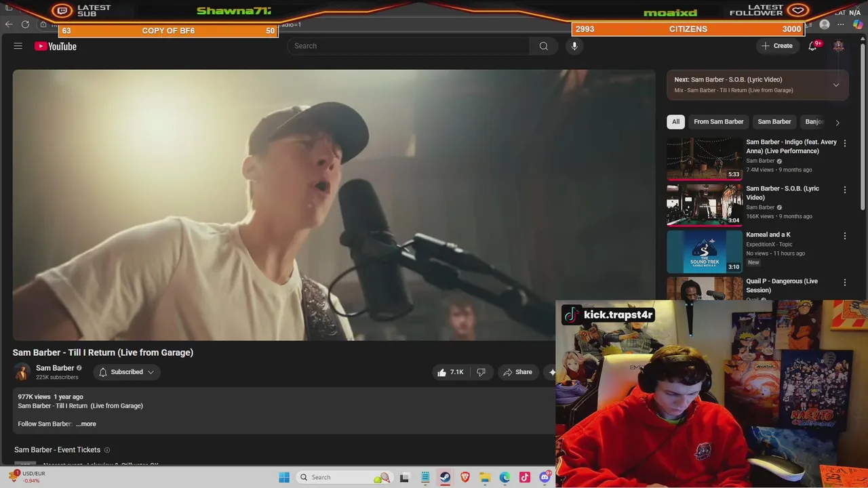Open the browser profile icon

(x=825, y=24)
